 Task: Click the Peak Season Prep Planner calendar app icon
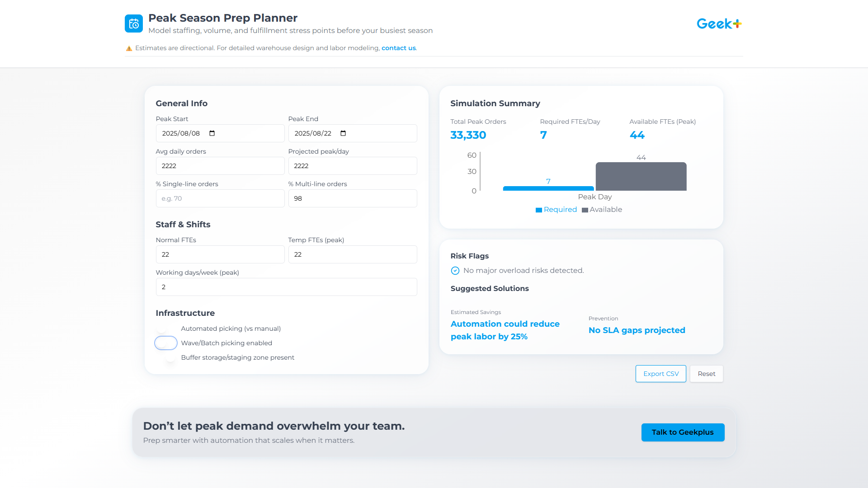pos(134,23)
